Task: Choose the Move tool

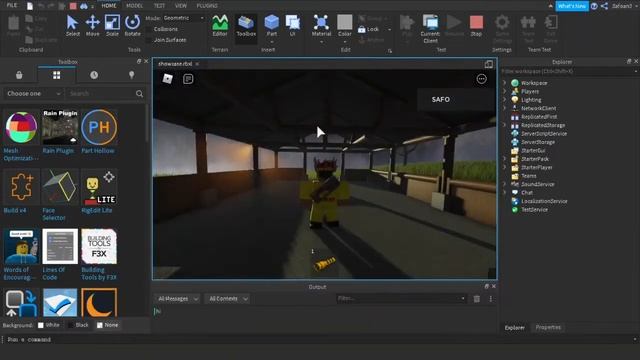Action: coord(93,25)
